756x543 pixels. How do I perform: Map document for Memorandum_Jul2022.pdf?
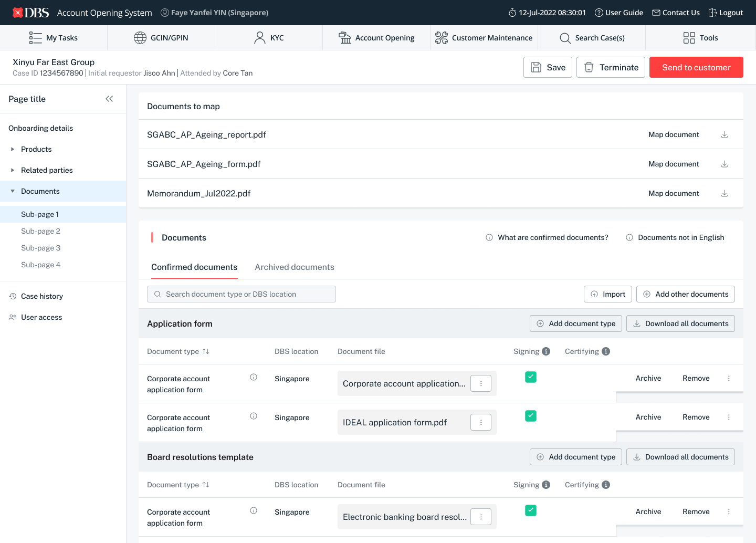[674, 193]
